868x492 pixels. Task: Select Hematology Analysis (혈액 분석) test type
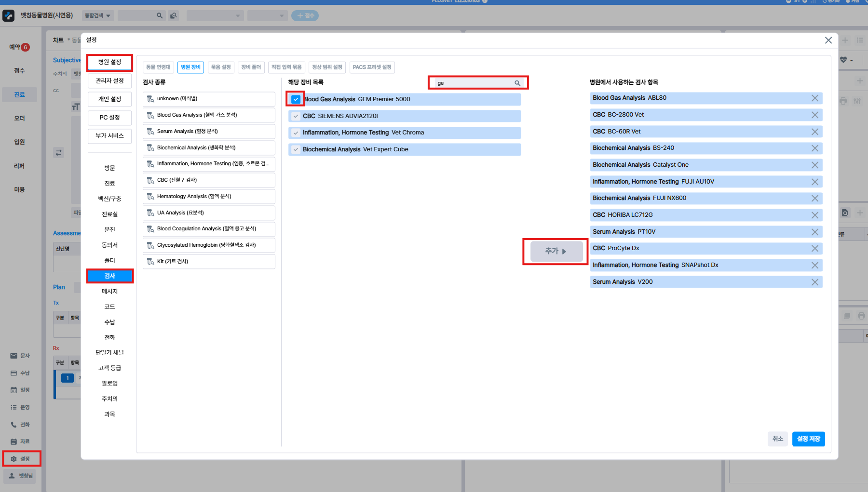(209, 197)
